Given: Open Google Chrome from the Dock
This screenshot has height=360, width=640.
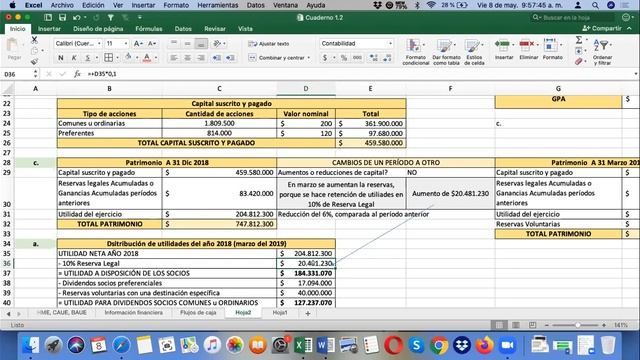Looking at the screenshot, I should (x=439, y=345).
